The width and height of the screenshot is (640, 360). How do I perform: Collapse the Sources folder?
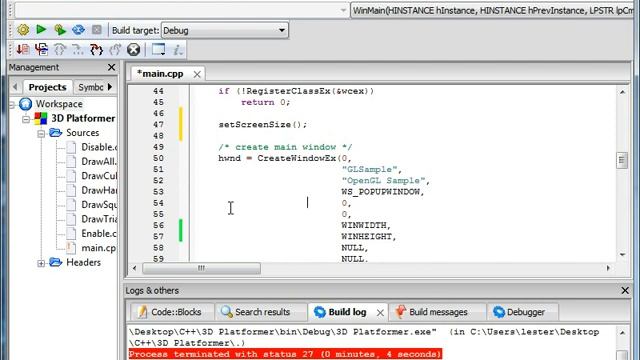point(41,133)
